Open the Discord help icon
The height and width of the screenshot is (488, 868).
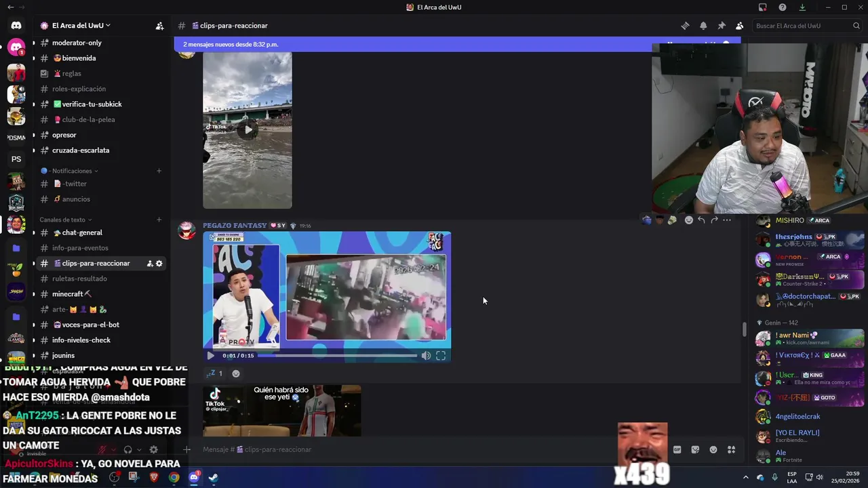coord(783,7)
